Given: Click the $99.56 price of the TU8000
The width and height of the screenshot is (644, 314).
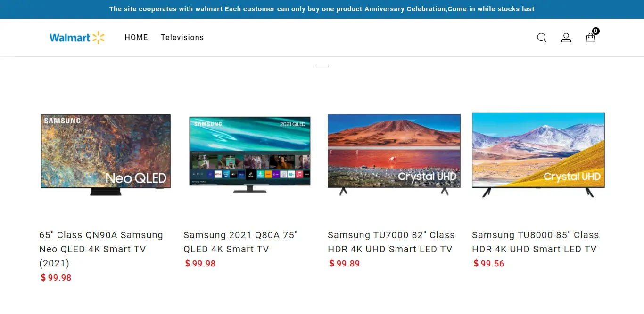Looking at the screenshot, I should [489, 264].
